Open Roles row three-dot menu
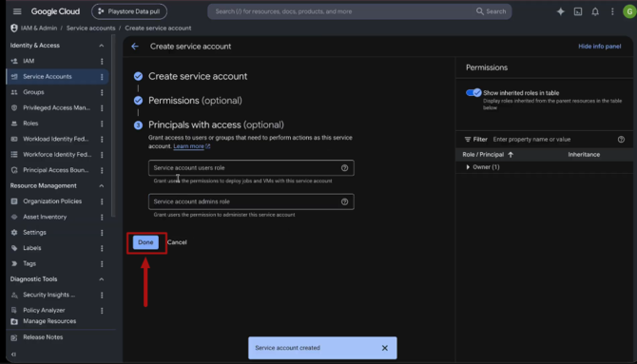This screenshot has height=364, width=637. (x=102, y=124)
